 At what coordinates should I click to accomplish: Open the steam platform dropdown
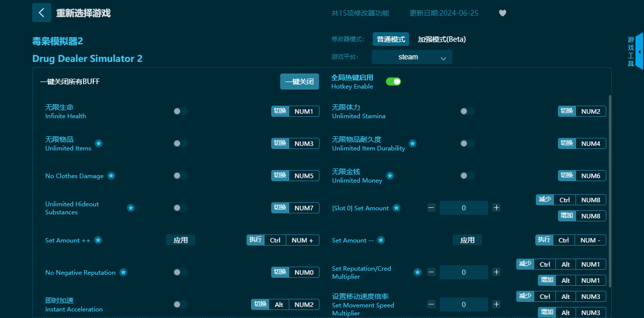pyautogui.click(x=412, y=57)
